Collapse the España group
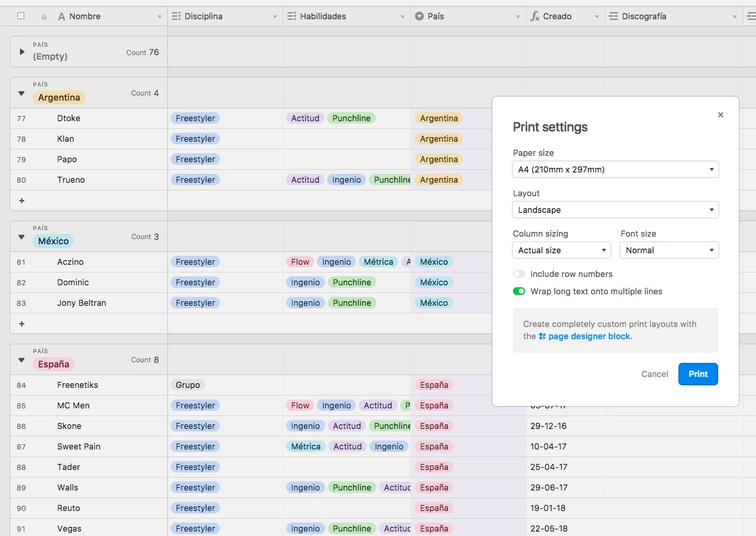 click(x=21, y=360)
